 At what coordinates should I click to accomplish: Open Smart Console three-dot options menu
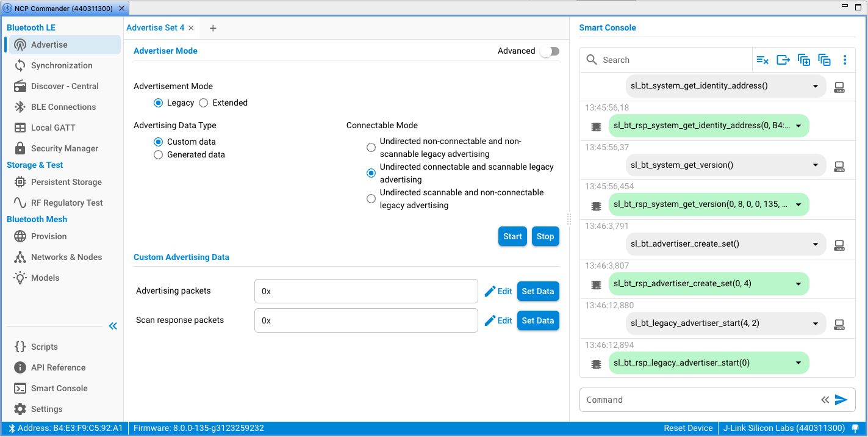[845, 60]
